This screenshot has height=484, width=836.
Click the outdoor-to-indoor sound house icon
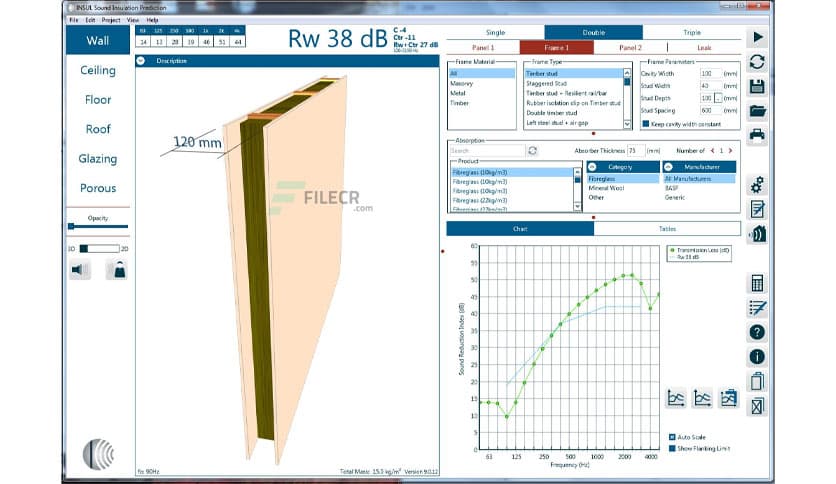pyautogui.click(x=758, y=234)
